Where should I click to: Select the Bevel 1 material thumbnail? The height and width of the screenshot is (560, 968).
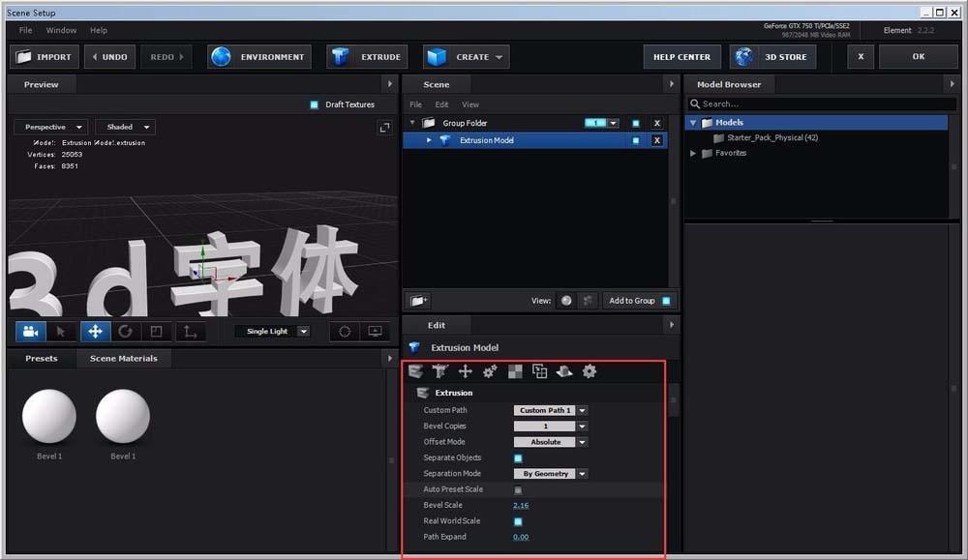(x=49, y=416)
